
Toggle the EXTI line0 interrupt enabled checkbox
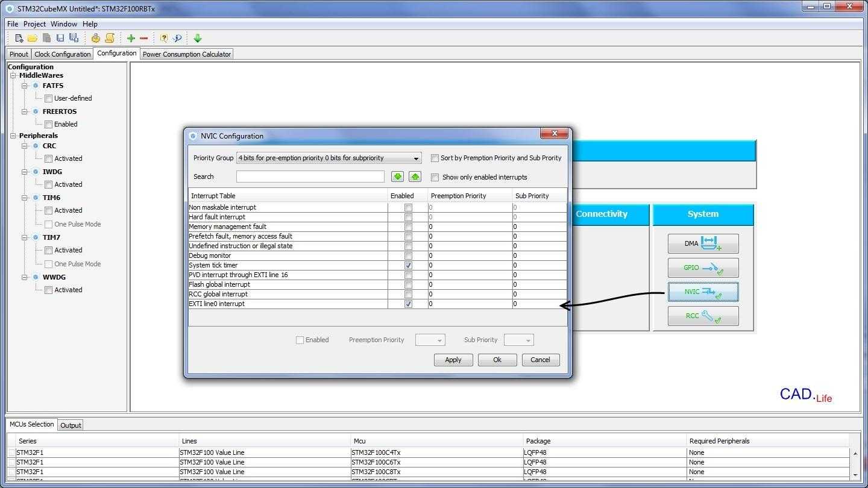(408, 304)
